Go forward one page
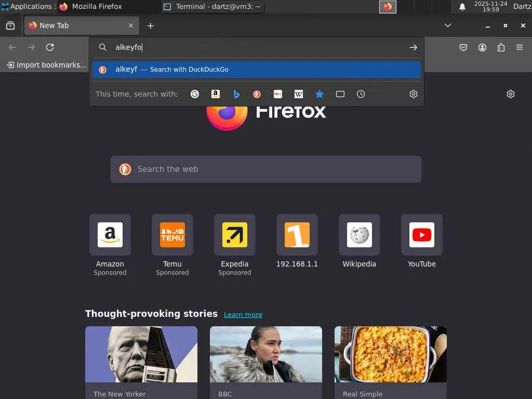This screenshot has height=399, width=532. [x=31, y=47]
